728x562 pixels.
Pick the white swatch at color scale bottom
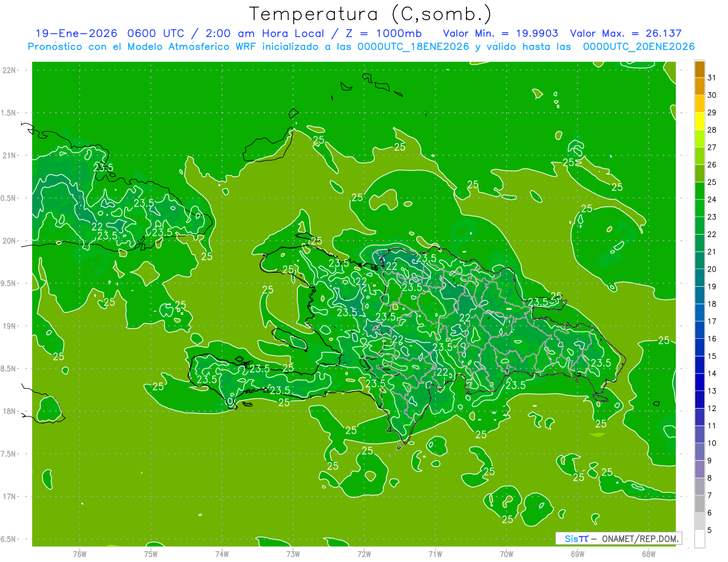point(699,539)
